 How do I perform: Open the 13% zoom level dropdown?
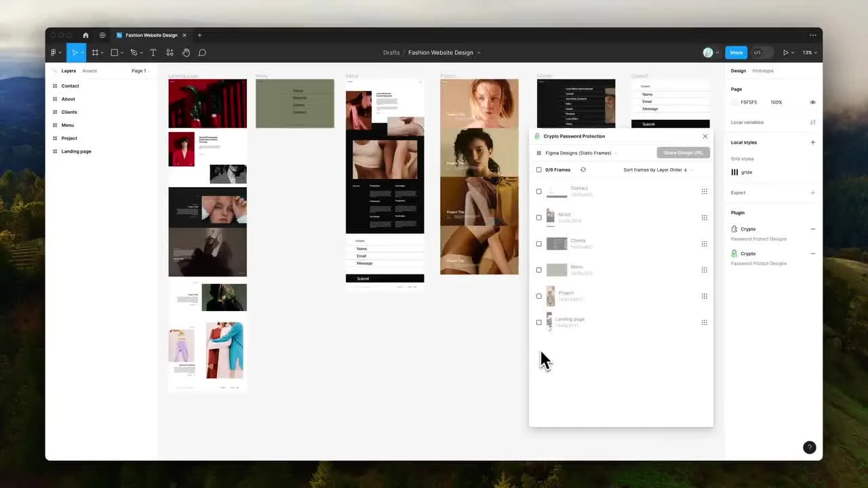tap(810, 53)
